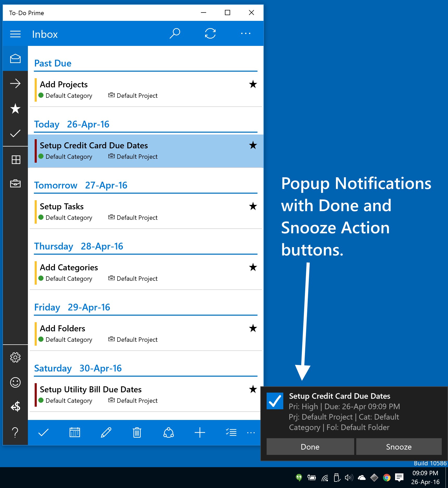Click Default Category under Add Folders
The image size is (448, 488).
(69, 340)
